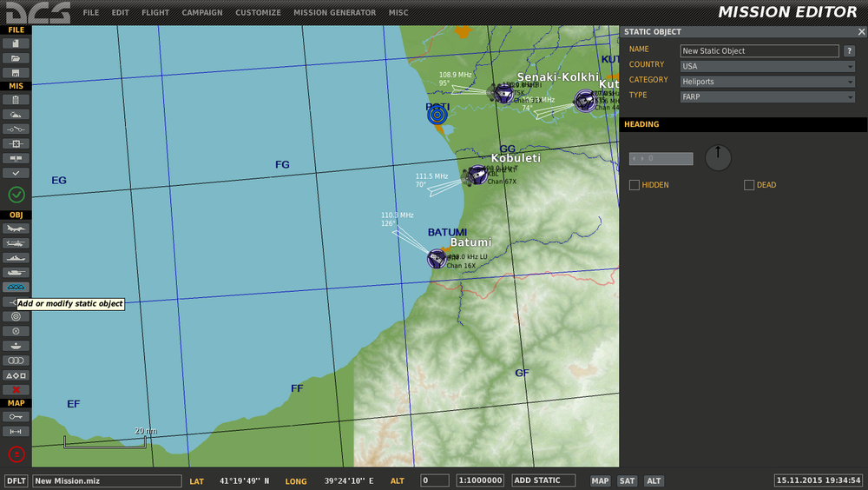Select the add ship group tool
Screen dimensions: 868x490
16,258
